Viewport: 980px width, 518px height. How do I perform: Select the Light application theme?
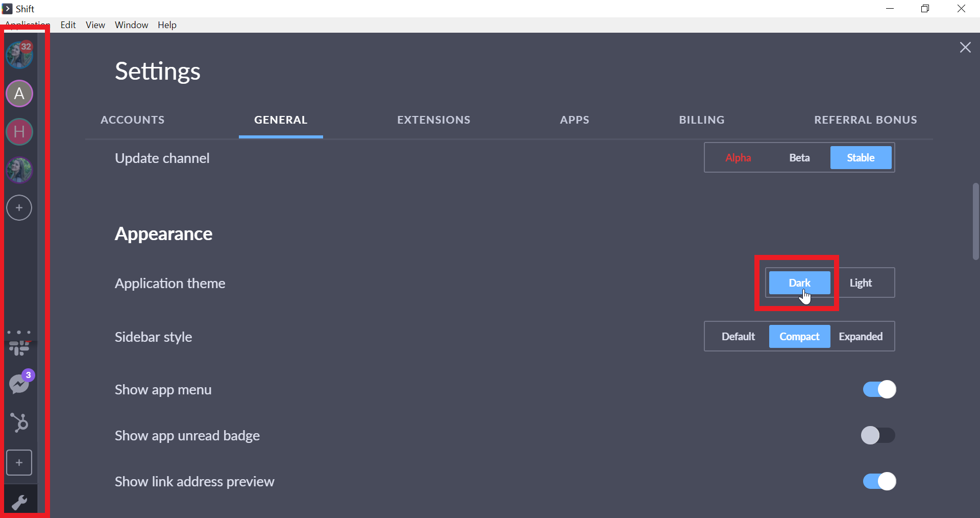pyautogui.click(x=861, y=282)
